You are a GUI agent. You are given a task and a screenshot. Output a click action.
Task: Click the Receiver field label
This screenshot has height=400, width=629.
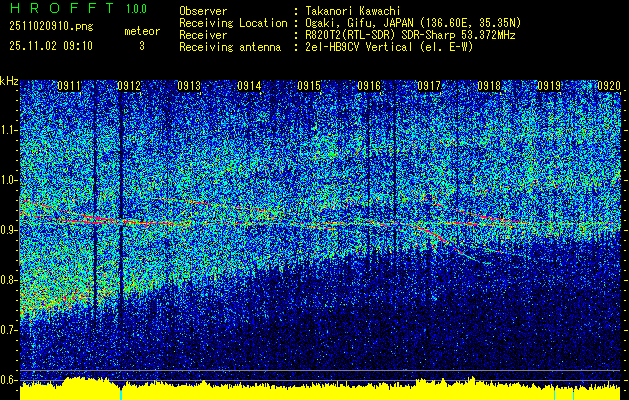(x=203, y=35)
